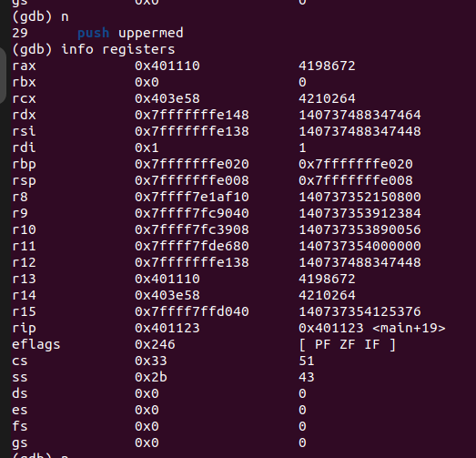Click the r8 hex value 0x7ffff7e1af10
476x458 pixels.
coord(192,197)
